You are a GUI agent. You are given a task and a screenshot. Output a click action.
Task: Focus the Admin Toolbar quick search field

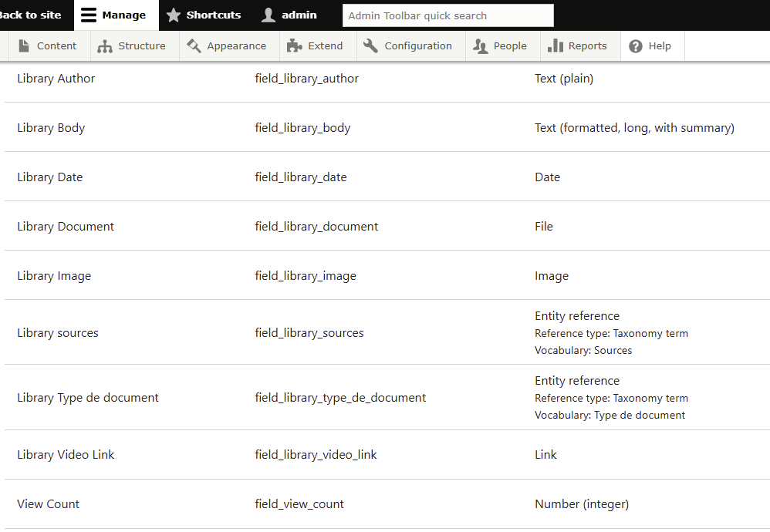point(447,15)
